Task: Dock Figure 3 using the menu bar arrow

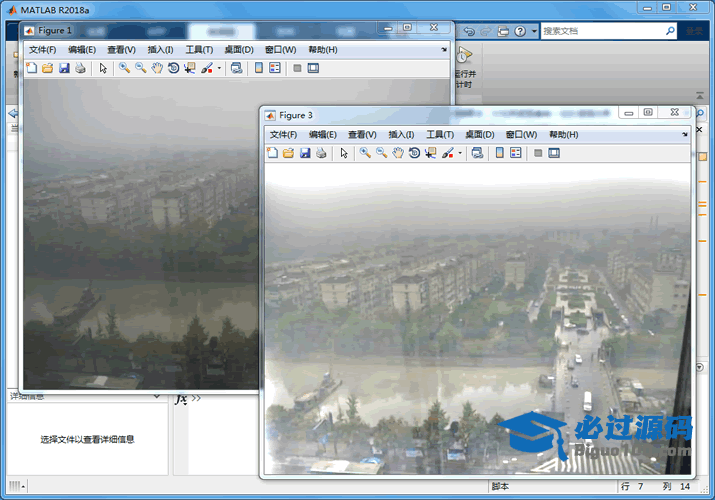Action: (x=684, y=134)
